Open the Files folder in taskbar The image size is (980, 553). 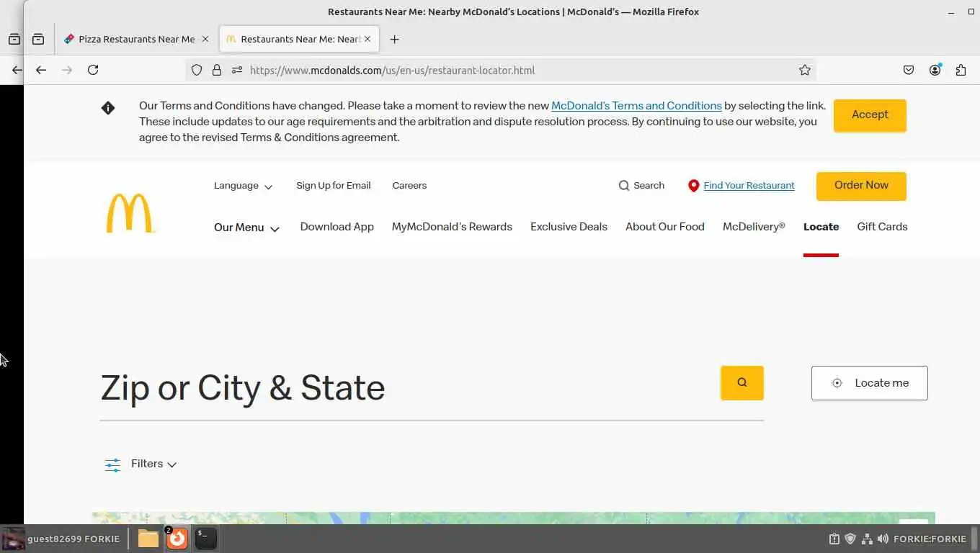click(x=148, y=539)
